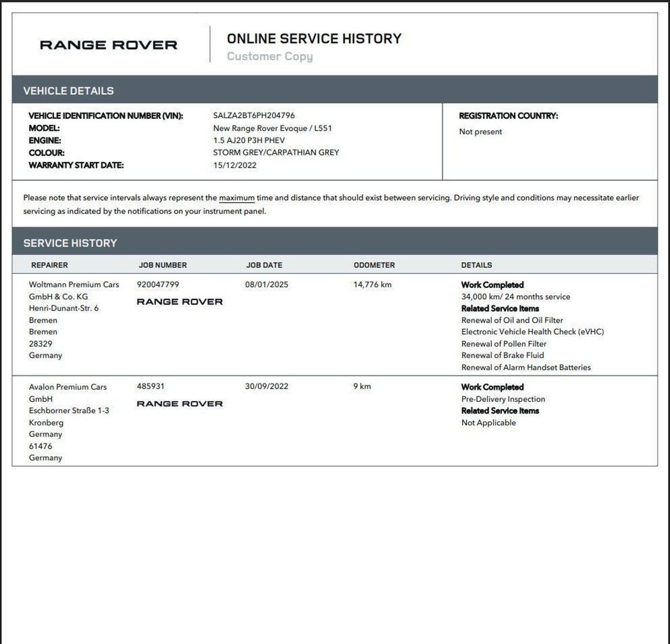Select the Customer Copy subtitle
Viewport: 670px width, 644px height.
(270, 56)
